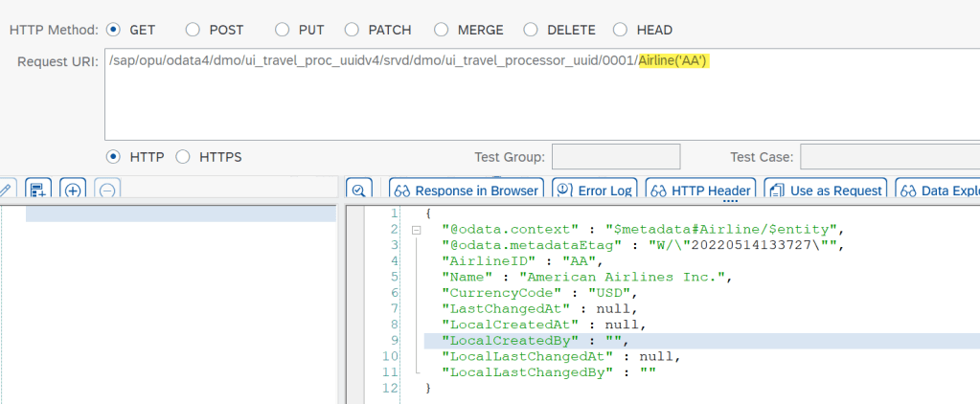The width and height of the screenshot is (980, 404).
Task: Click the add row icon in request toolbar
Action: click(37, 191)
